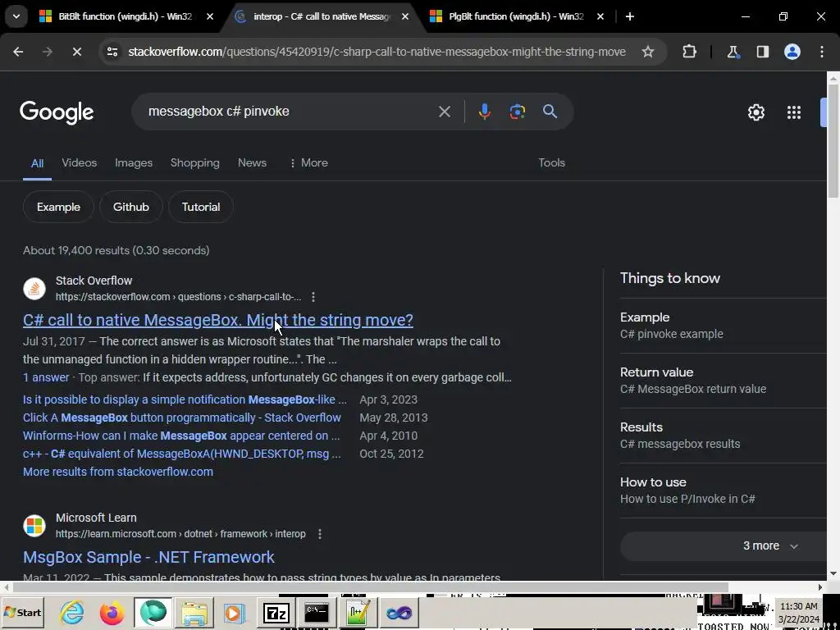840x630 pixels.
Task: Open the simple notification MessageBox-like link
Action: pyautogui.click(x=185, y=399)
